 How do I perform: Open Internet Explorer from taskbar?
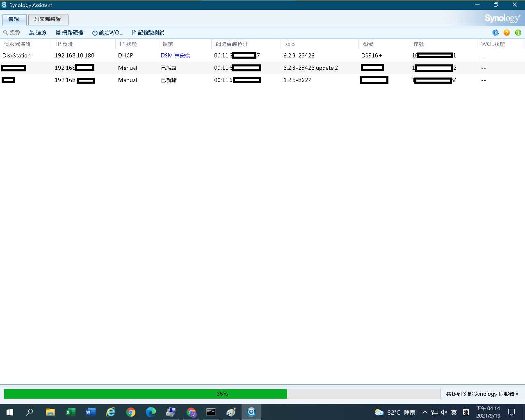[x=110, y=412]
